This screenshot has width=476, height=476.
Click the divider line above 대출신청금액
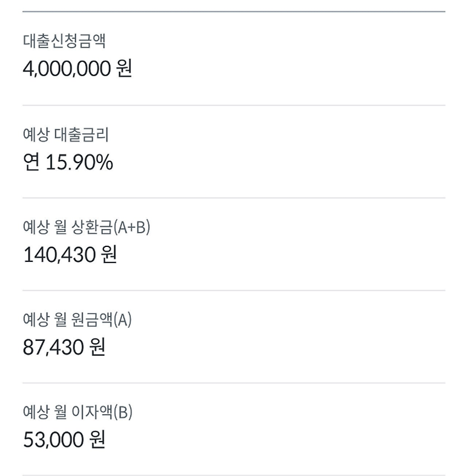click(234, 11)
